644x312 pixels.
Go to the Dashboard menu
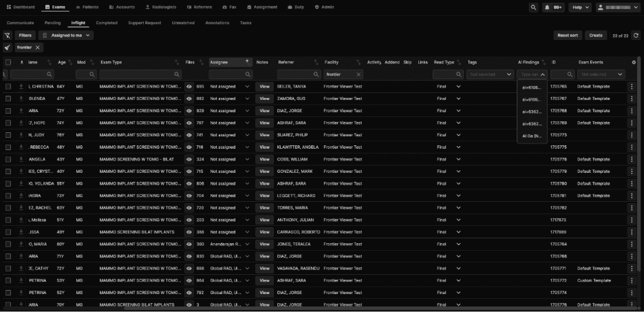[x=21, y=8]
